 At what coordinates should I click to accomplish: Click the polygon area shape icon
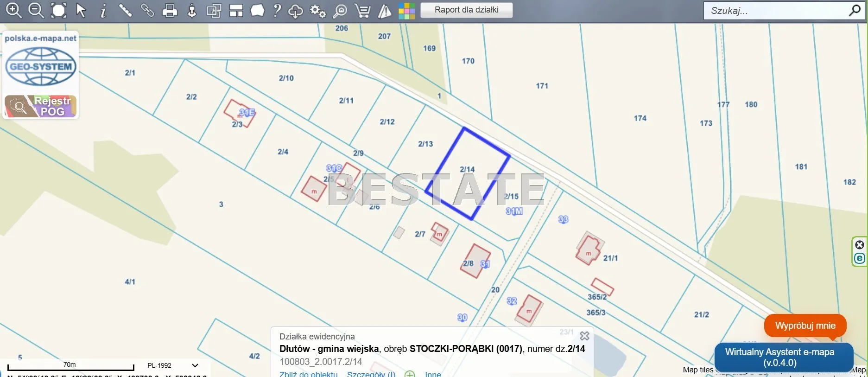pyautogui.click(x=257, y=10)
